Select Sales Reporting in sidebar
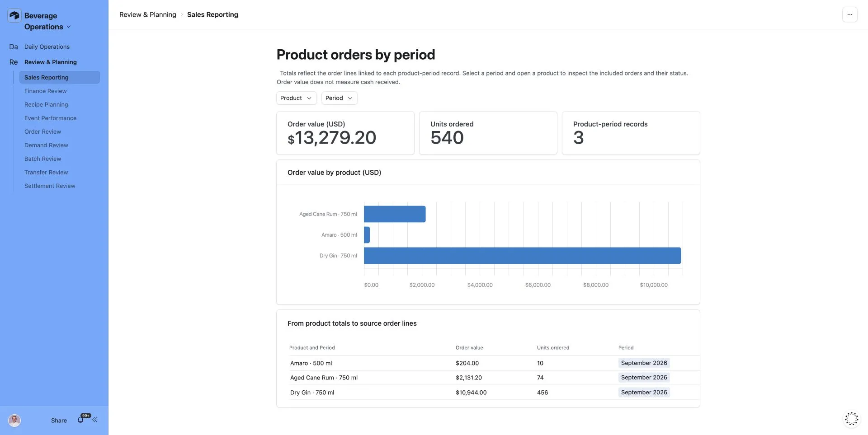 pos(59,77)
